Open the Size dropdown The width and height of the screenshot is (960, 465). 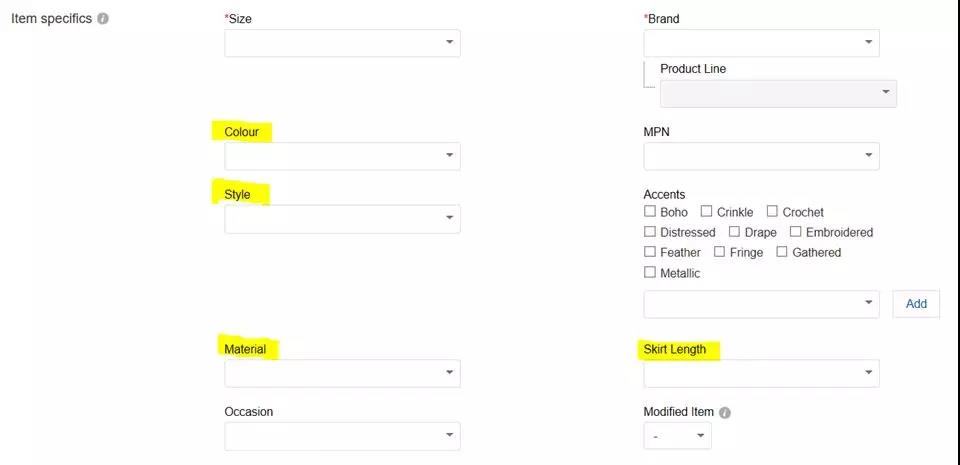coord(342,43)
